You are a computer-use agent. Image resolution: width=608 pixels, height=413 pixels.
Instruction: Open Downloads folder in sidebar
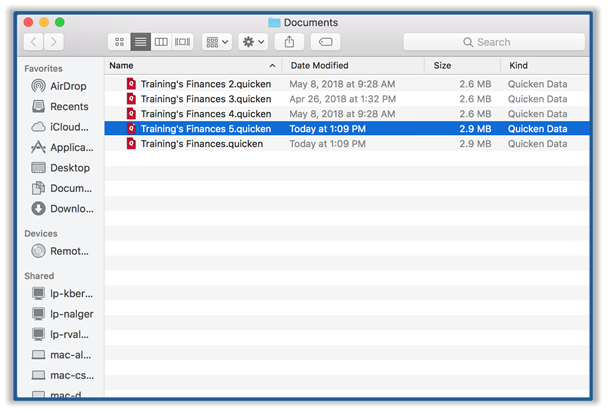tap(69, 209)
